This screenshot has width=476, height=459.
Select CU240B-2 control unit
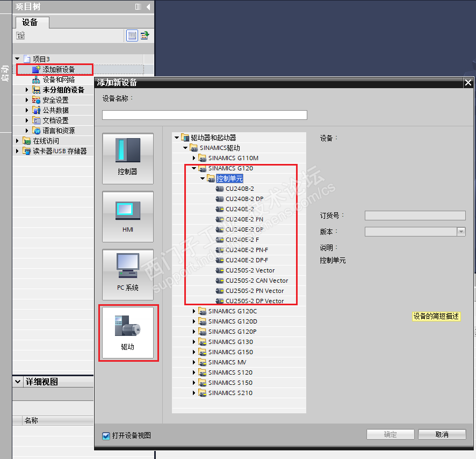(x=240, y=189)
